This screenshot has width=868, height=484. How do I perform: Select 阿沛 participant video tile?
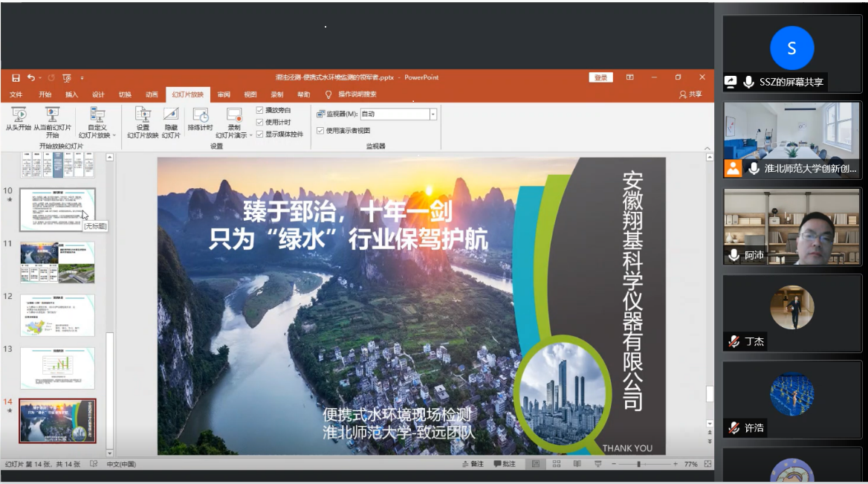coord(791,227)
